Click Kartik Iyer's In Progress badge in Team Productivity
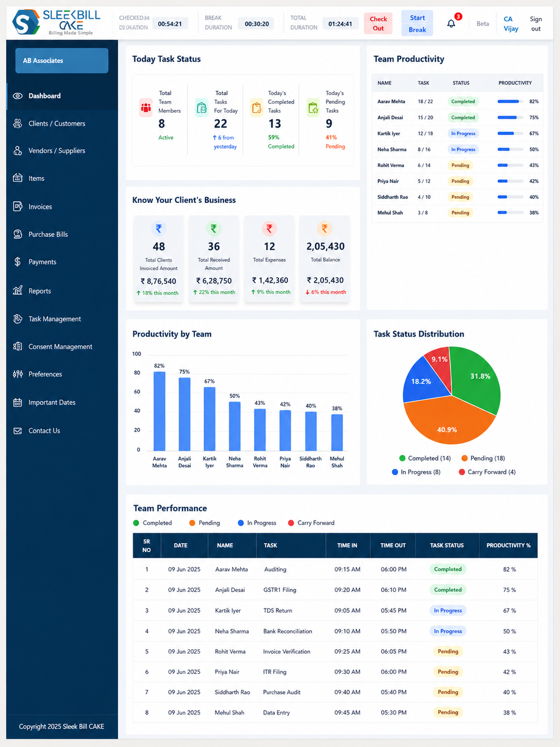 tap(463, 134)
